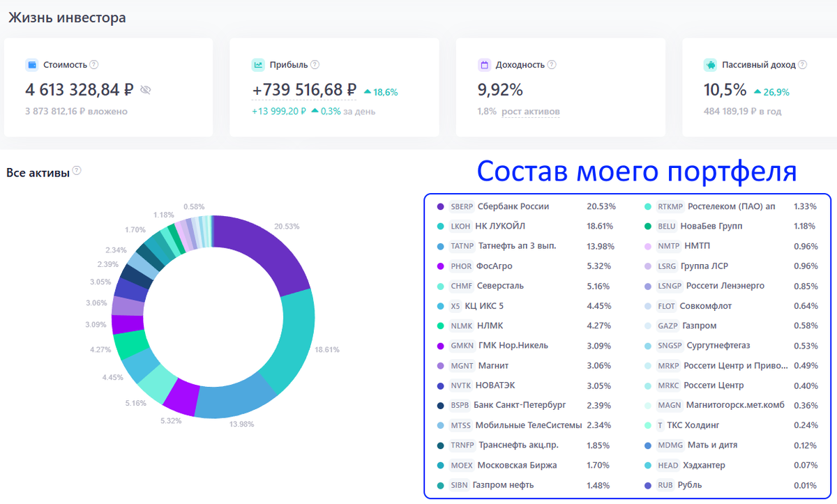Show the help hint beside Пассивный доход
Image resolution: width=837 pixels, height=504 pixels.
[x=802, y=65]
